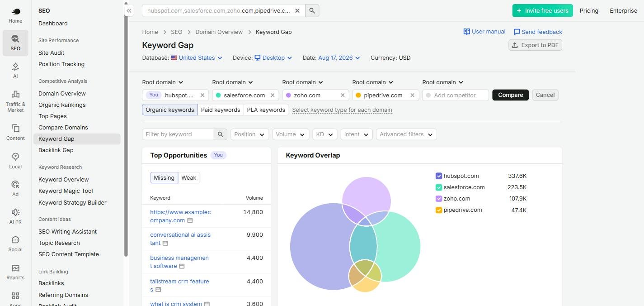Open Keyword Magic Tool
The image size is (644, 306).
coord(66,191)
